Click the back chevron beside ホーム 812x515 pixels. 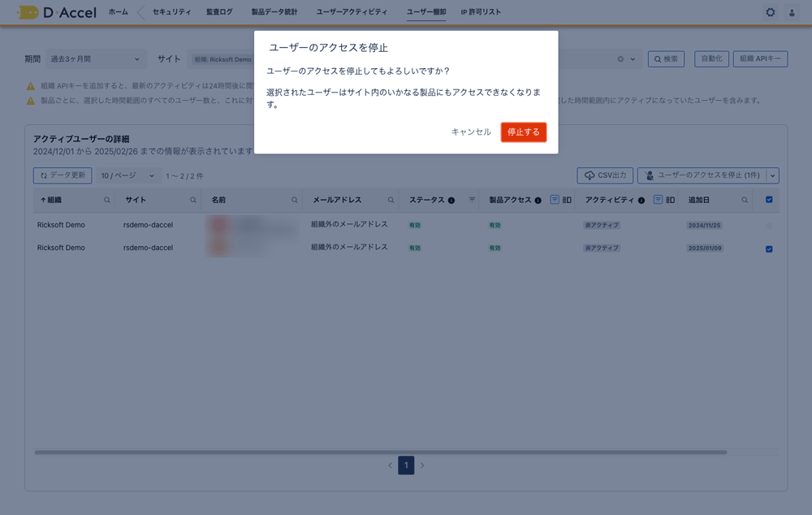(140, 12)
